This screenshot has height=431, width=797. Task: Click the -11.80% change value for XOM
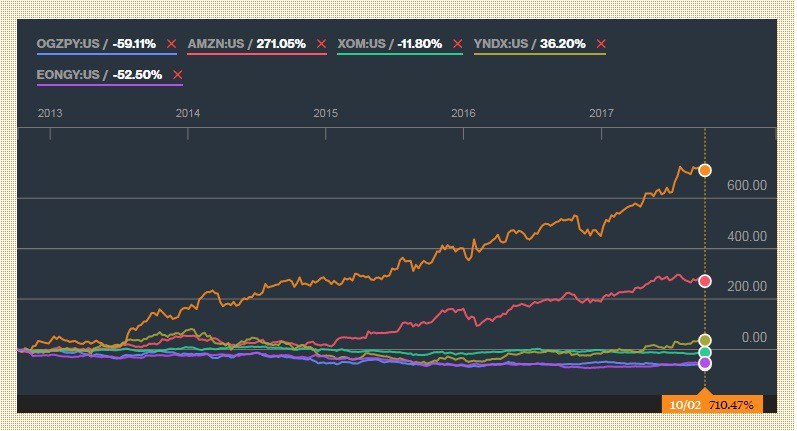(x=419, y=44)
